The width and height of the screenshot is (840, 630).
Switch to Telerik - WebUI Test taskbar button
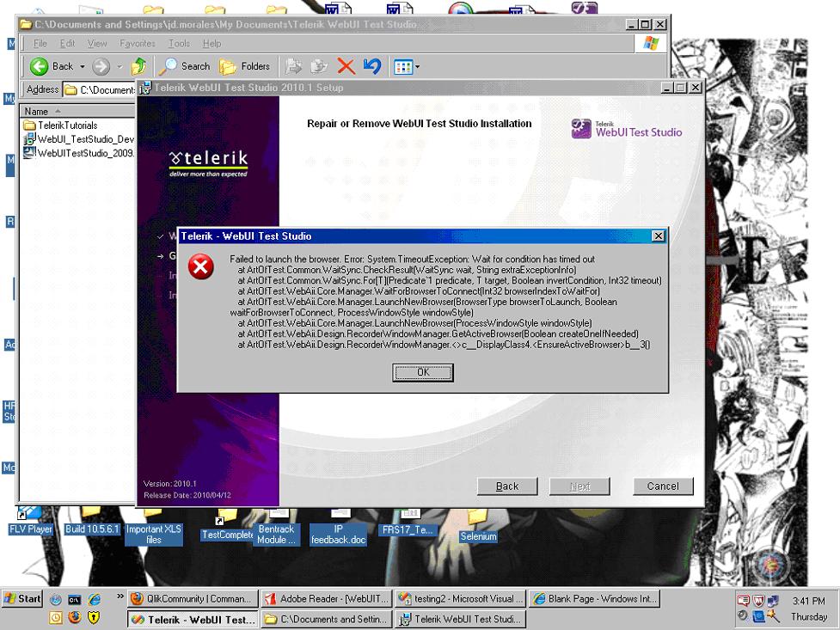pos(193,620)
